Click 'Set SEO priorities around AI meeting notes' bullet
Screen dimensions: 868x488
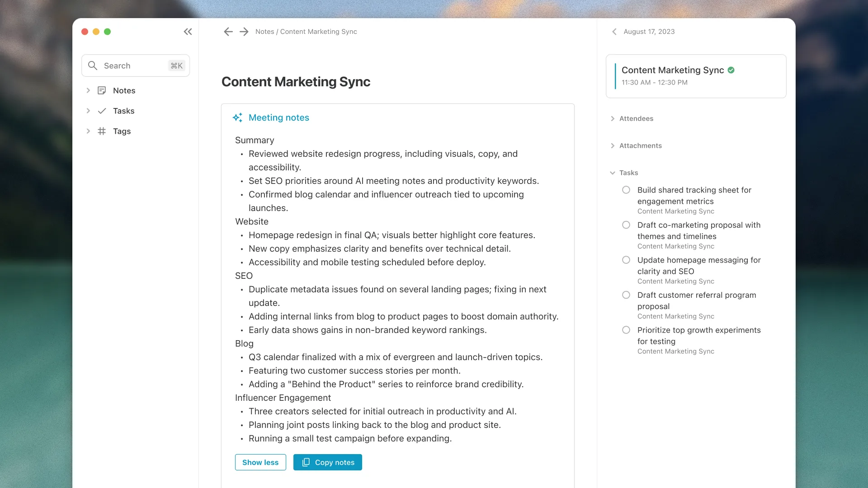pos(394,181)
